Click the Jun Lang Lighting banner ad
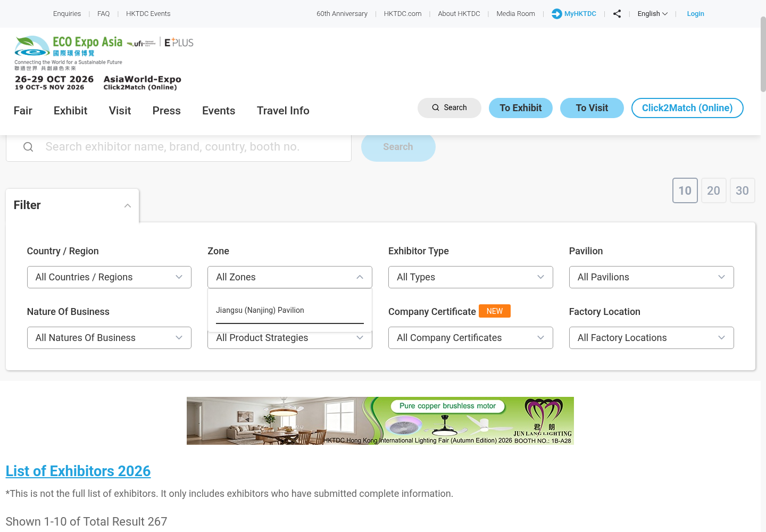 (x=380, y=421)
